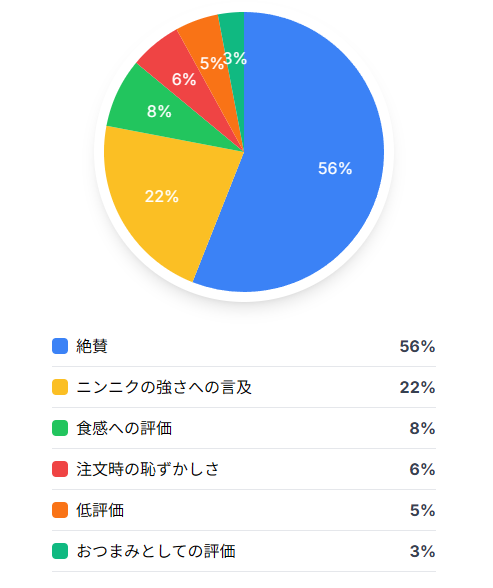The height and width of the screenshot is (588, 493).
Task: Select the red 注文時の恥ずかしさ swatch
Action: coord(60,469)
